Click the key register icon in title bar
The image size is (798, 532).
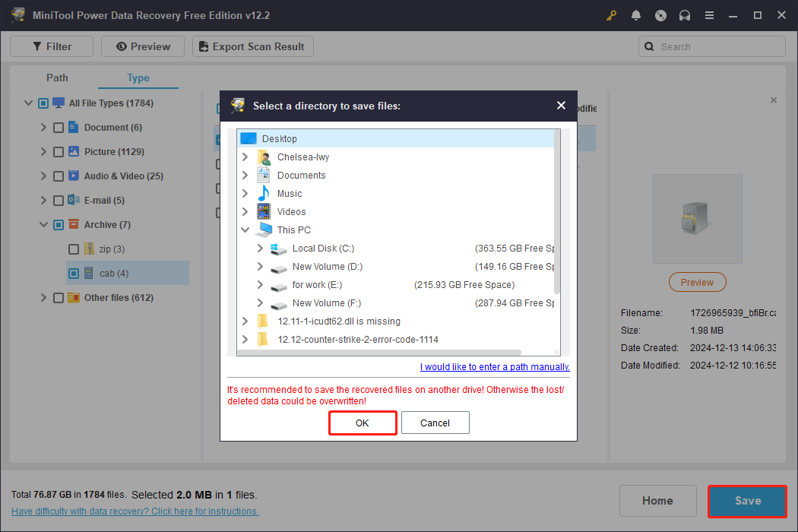[x=611, y=15]
